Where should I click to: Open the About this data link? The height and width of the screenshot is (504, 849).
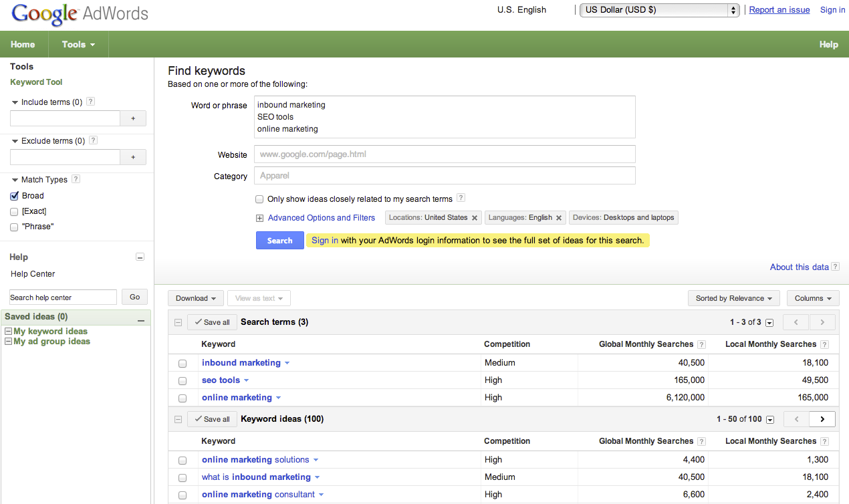point(799,267)
